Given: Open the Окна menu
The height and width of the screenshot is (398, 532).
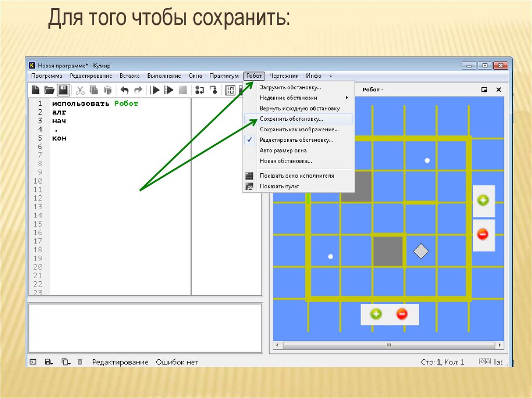Looking at the screenshot, I should point(195,76).
